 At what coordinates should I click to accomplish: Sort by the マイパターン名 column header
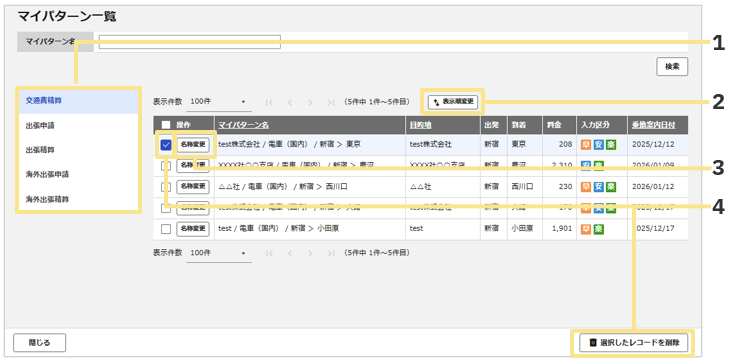click(x=243, y=125)
